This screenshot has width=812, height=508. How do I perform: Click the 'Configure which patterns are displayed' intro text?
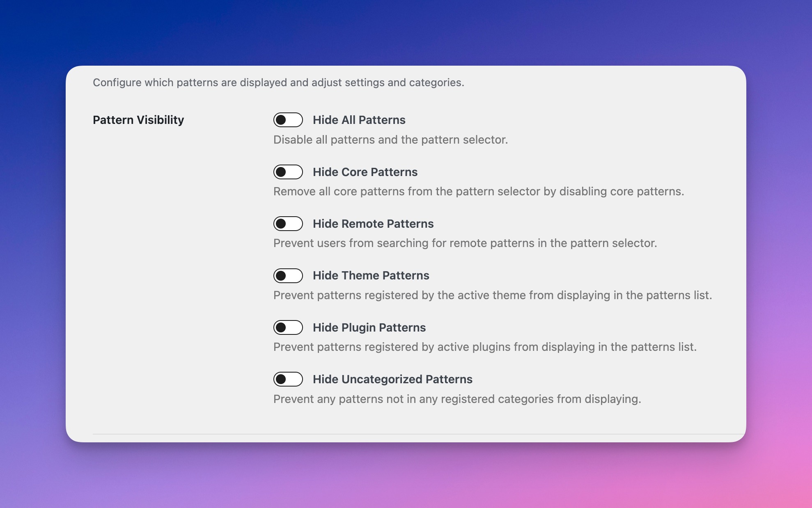[x=278, y=82]
